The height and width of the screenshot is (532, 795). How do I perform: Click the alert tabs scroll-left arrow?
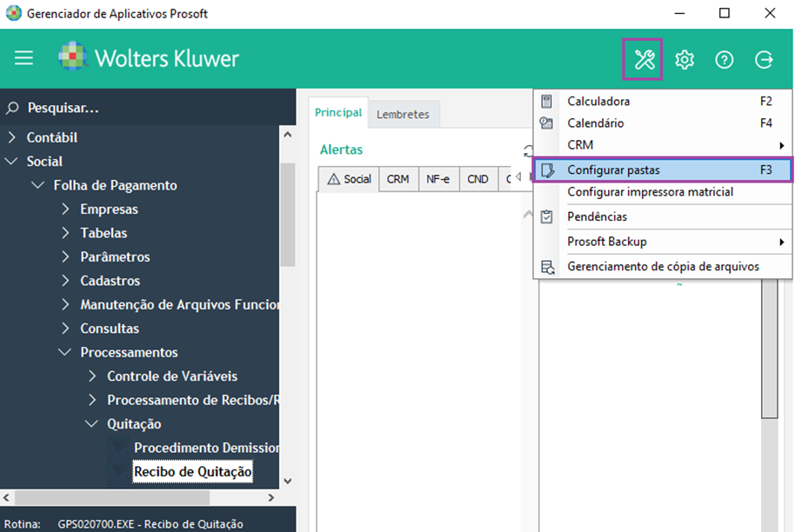tap(518, 176)
